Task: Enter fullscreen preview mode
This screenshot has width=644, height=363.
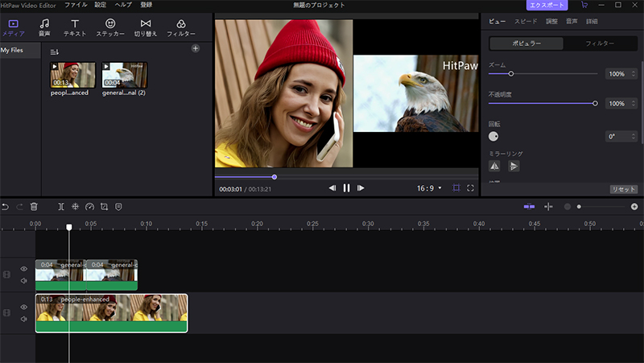Action: point(471,188)
